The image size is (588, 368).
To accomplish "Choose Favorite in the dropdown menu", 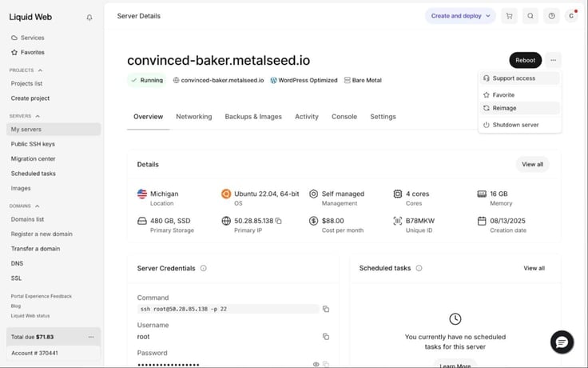I will pos(520,94).
